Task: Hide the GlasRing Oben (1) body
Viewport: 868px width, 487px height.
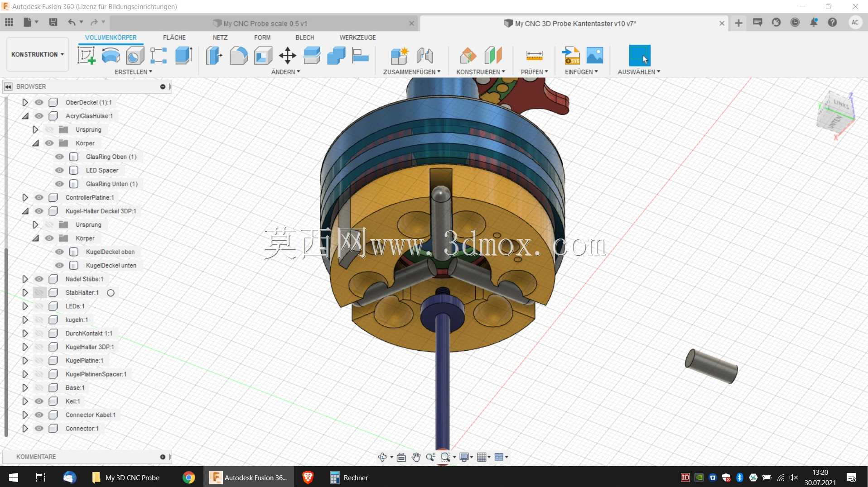Action: 59,157
